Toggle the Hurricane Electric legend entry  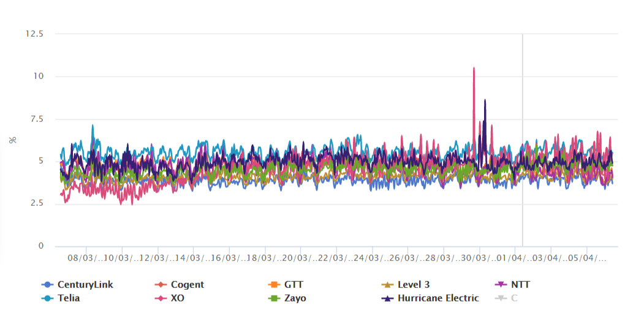[x=430, y=298]
